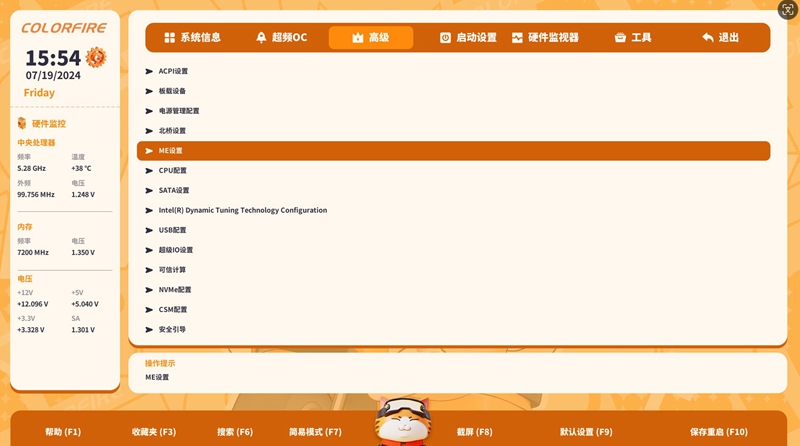Click the orange gear icon beside the clock
Screen dimensions: 800x446
(96, 57)
